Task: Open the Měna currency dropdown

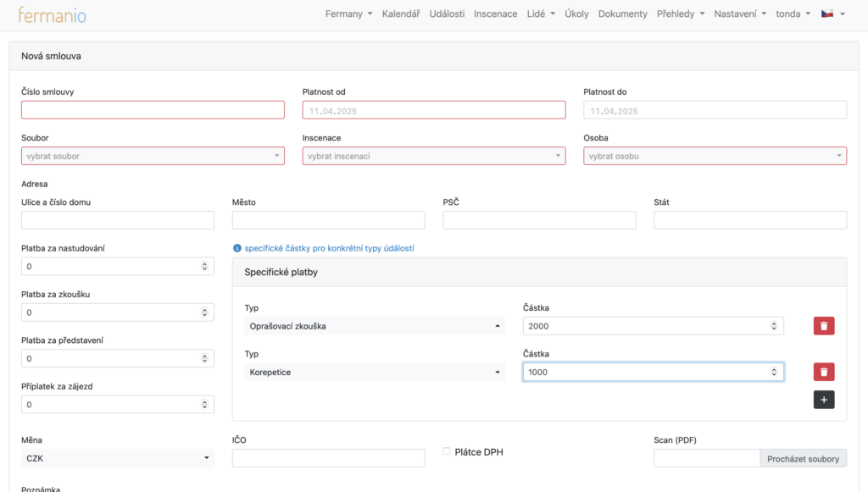Action: click(118, 458)
